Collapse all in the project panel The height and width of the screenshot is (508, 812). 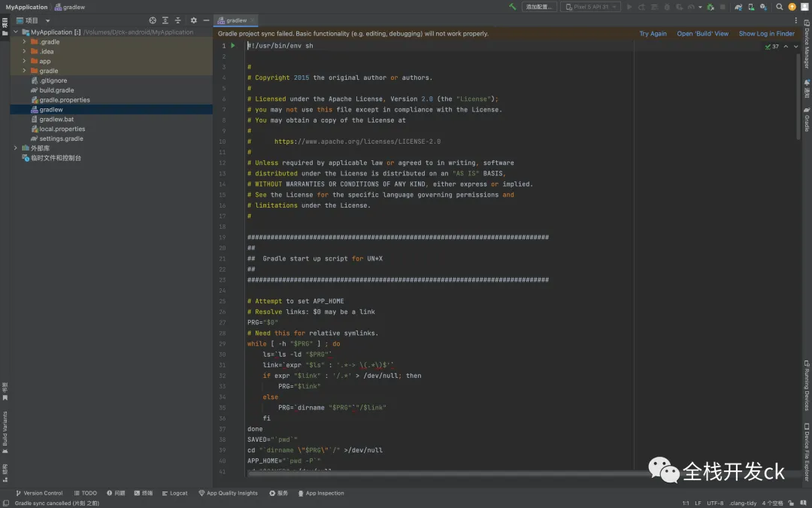click(x=178, y=20)
